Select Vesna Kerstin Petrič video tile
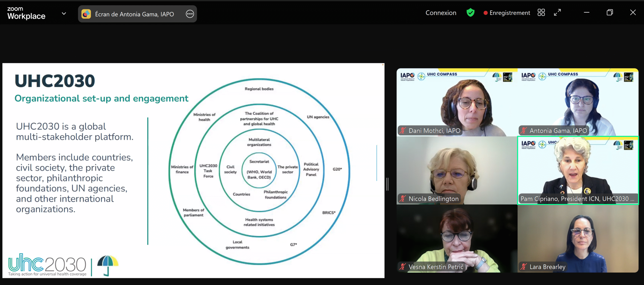This screenshot has width=644, height=285. pyautogui.click(x=457, y=239)
